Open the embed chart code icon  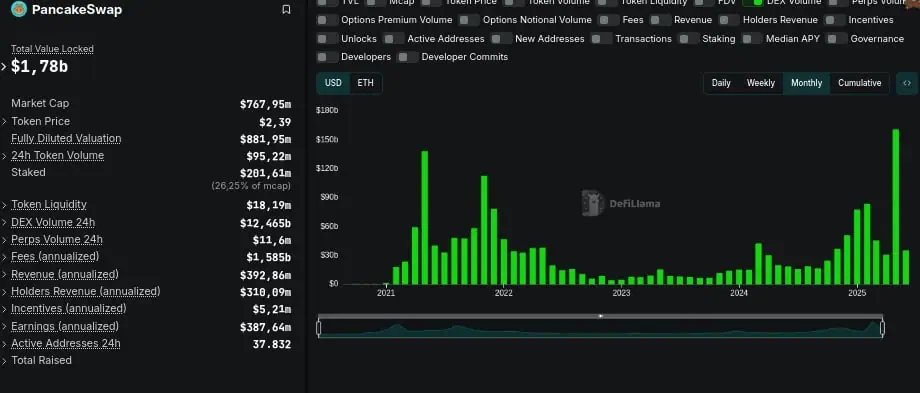907,83
